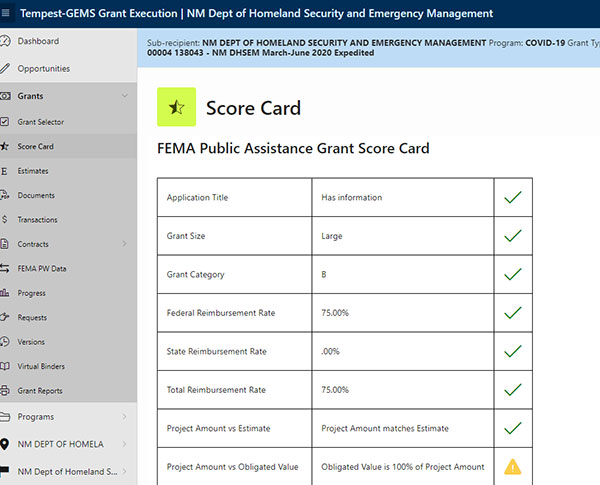Click the hamburger menu icon
The image size is (600, 485).
(x=7, y=15)
